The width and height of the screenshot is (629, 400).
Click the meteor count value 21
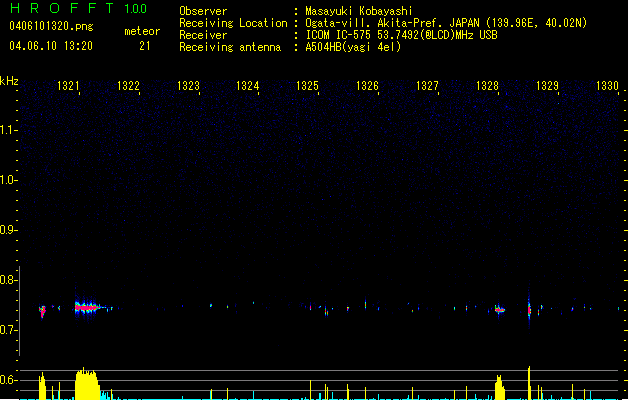tap(144, 46)
